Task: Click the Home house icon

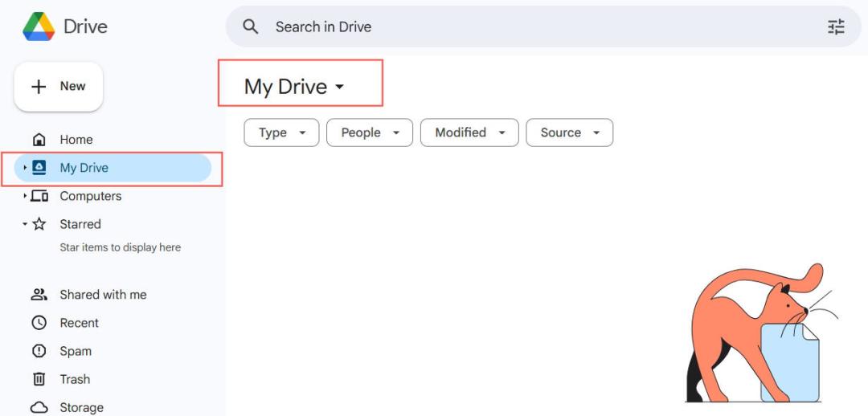Action: coord(39,140)
